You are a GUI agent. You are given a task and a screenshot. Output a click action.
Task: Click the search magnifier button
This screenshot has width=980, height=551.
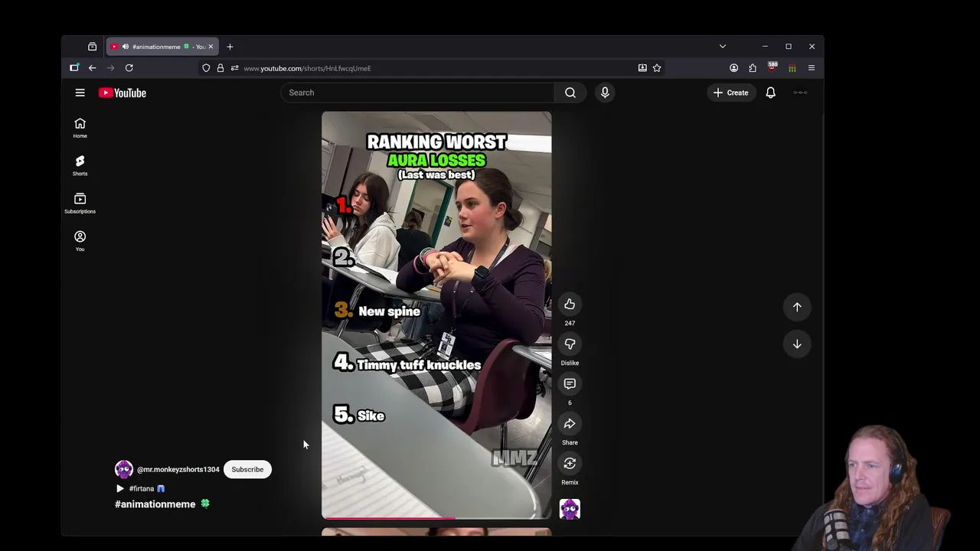click(570, 93)
